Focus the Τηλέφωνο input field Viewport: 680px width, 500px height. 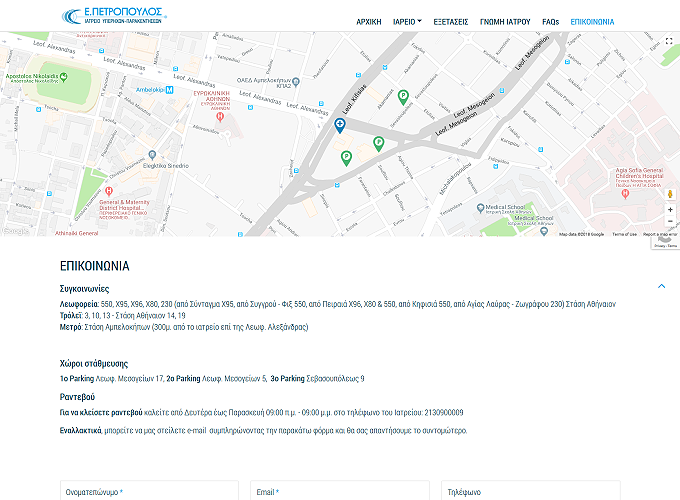[x=531, y=492]
